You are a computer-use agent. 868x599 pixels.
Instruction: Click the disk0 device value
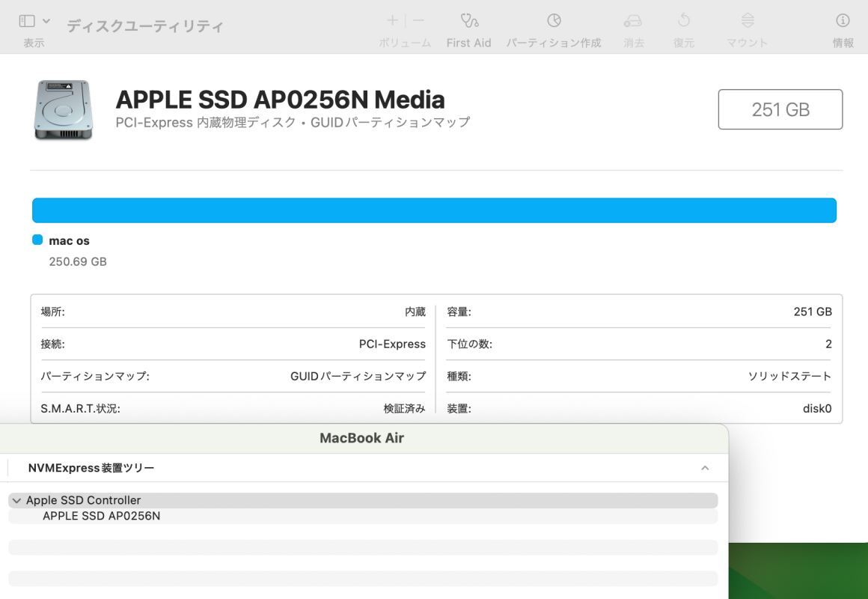tap(817, 408)
